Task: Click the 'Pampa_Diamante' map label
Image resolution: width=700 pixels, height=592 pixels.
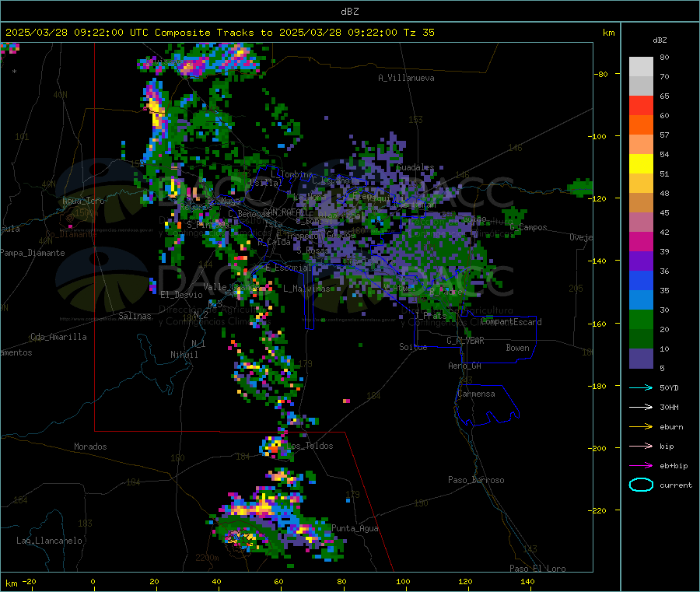Action: coord(33,253)
